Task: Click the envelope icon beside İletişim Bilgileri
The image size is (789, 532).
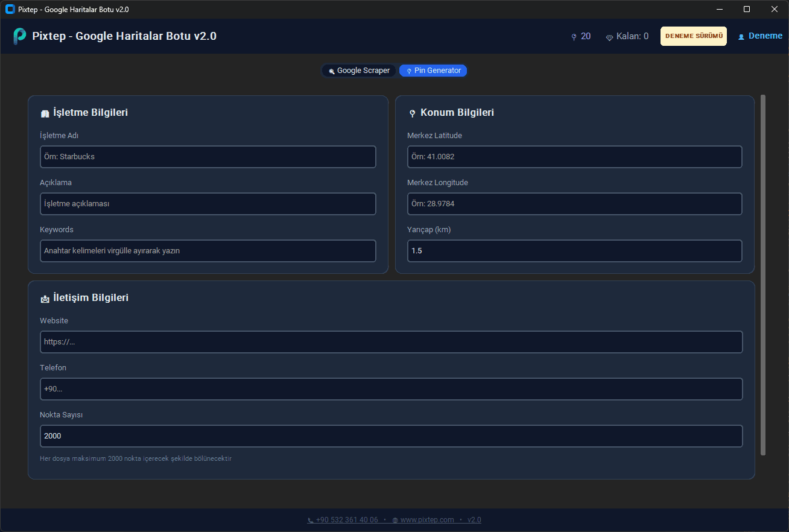Action: (45, 299)
